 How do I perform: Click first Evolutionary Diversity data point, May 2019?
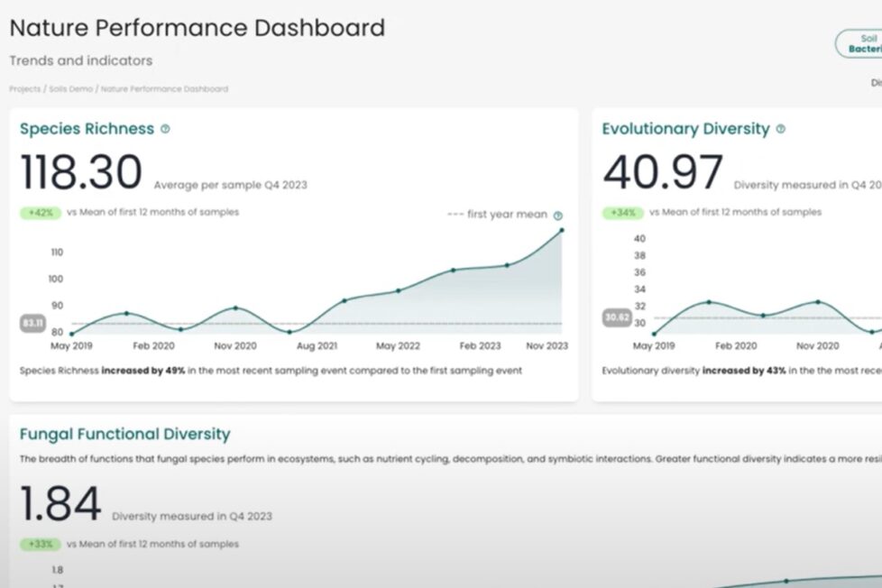tap(655, 334)
